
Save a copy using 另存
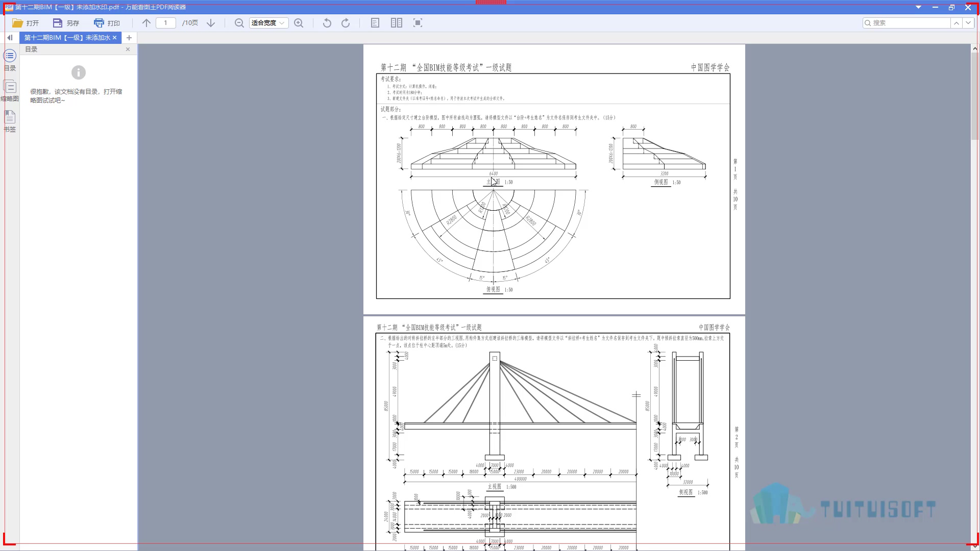(66, 23)
